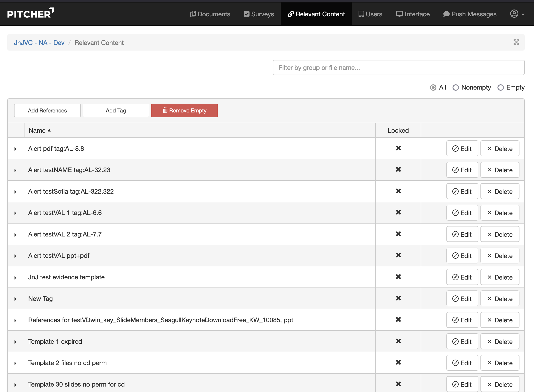Delete the New Tag row

[x=500, y=299]
